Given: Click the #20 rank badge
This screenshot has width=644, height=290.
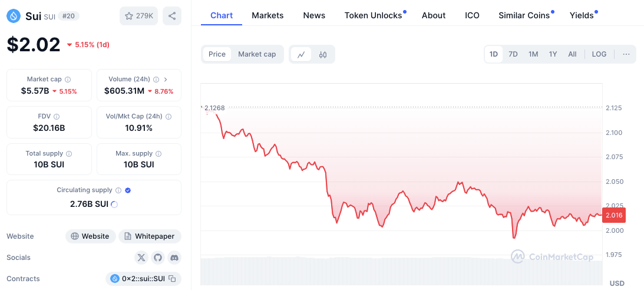Looking at the screenshot, I should coord(68,16).
